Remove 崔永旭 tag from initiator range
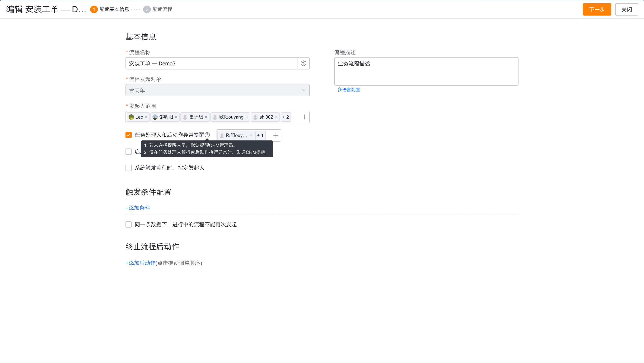This screenshot has height=363, width=644. pos(206,117)
